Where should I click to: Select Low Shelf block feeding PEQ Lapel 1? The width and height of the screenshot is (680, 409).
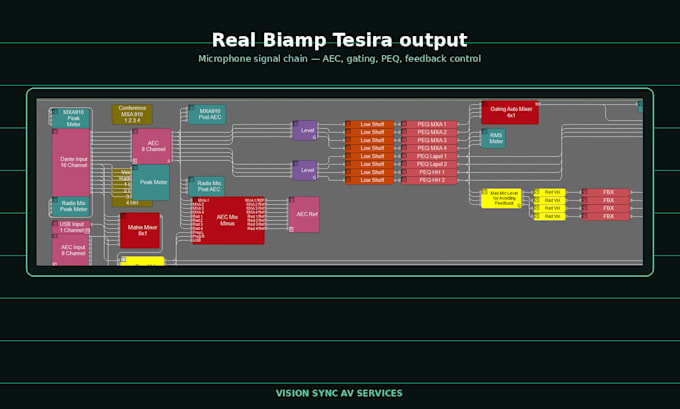click(369, 157)
